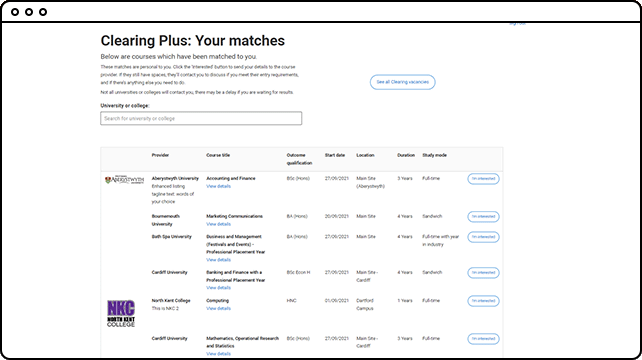Click I'm interested for Computing course

pyautogui.click(x=483, y=301)
